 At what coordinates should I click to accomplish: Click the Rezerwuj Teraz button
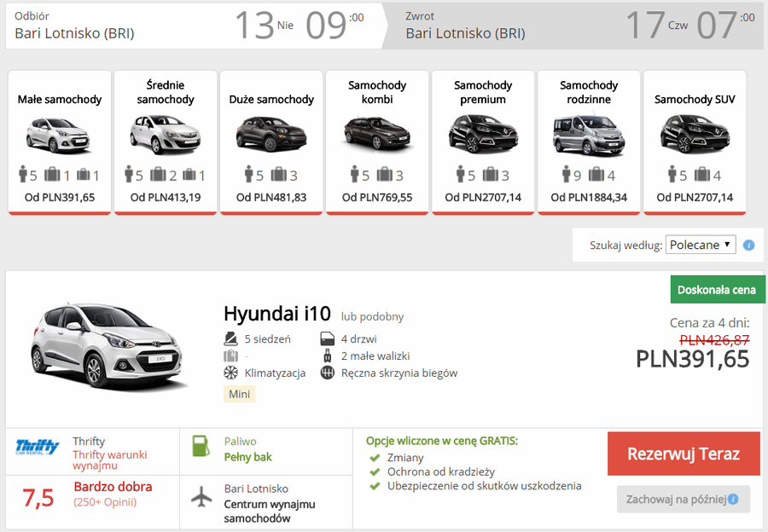coord(684,454)
